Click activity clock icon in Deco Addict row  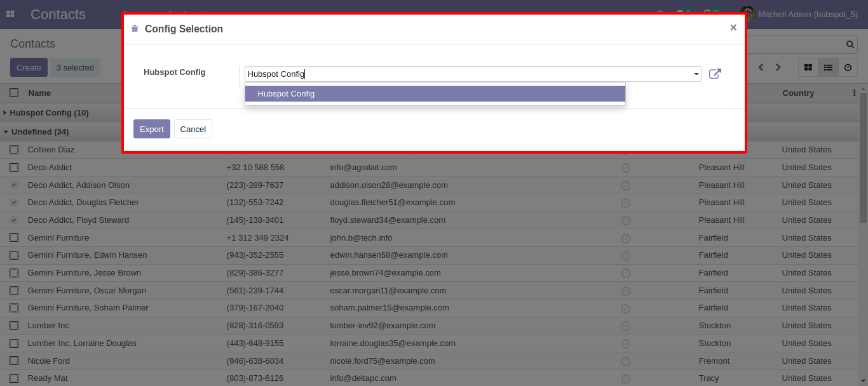pos(625,168)
